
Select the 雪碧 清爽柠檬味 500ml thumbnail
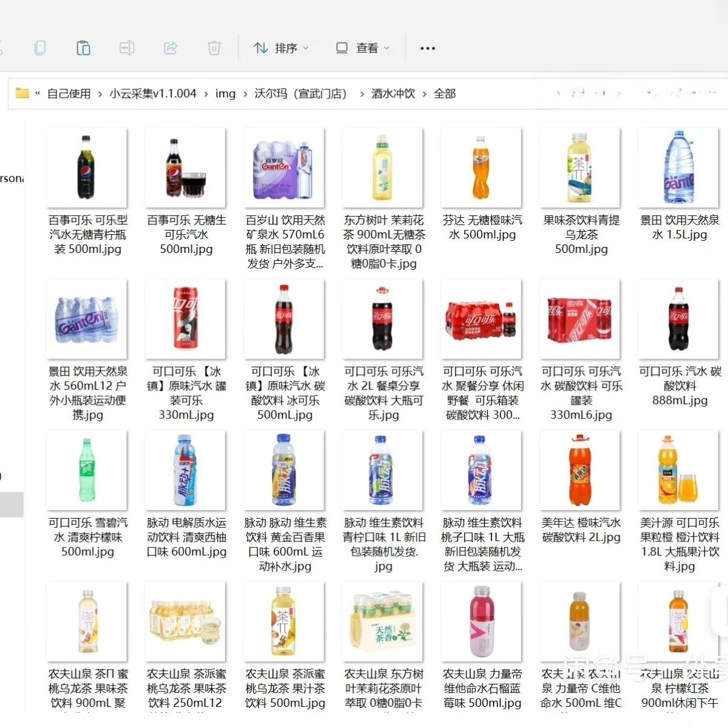[87, 470]
